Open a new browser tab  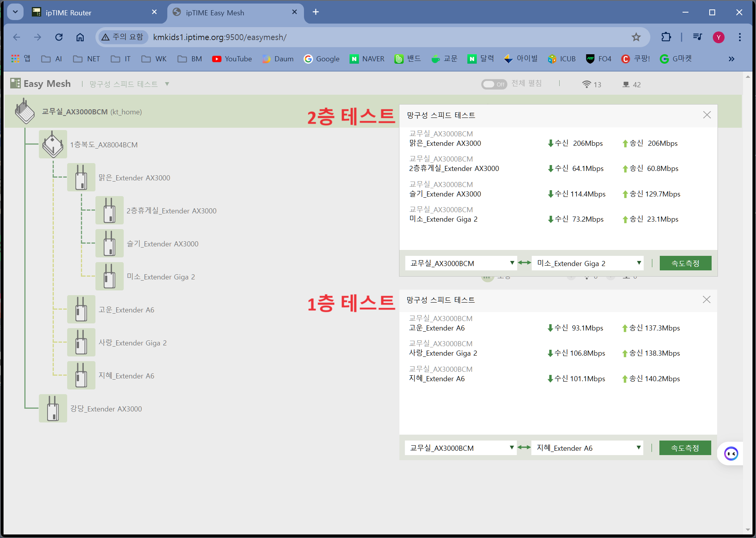316,12
